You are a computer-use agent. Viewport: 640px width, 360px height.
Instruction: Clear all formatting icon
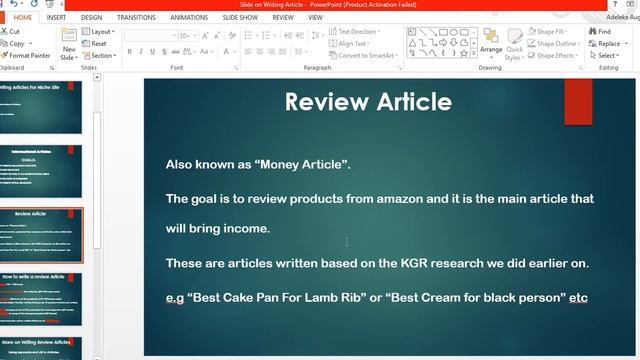tap(232, 36)
